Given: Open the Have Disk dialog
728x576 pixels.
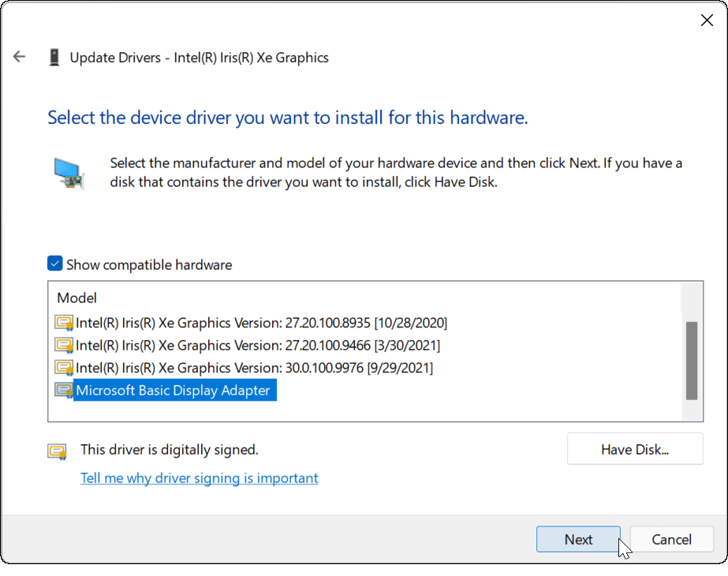Looking at the screenshot, I should pyautogui.click(x=634, y=450).
